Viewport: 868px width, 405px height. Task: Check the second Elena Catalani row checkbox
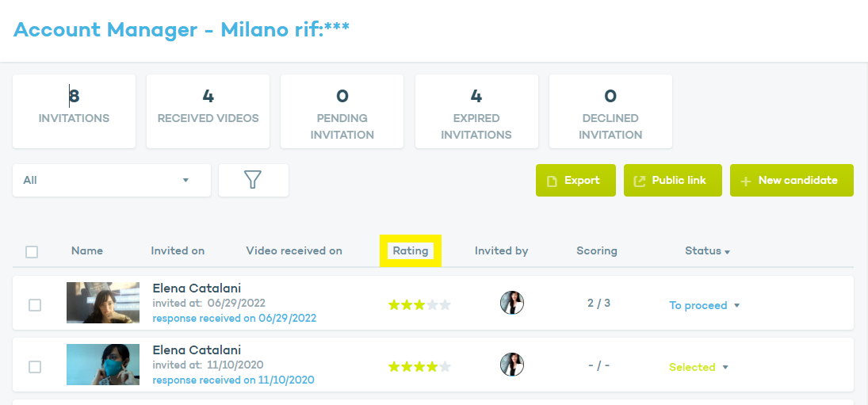pos(35,367)
